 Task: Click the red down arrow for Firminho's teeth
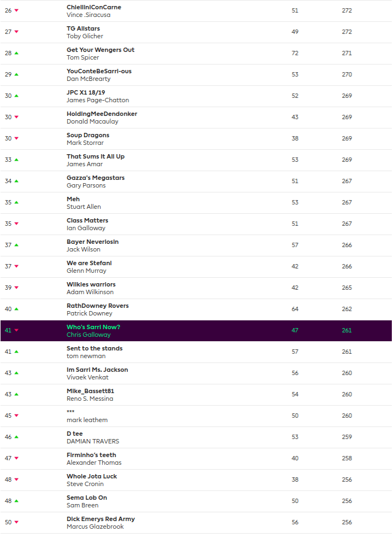click(16, 458)
